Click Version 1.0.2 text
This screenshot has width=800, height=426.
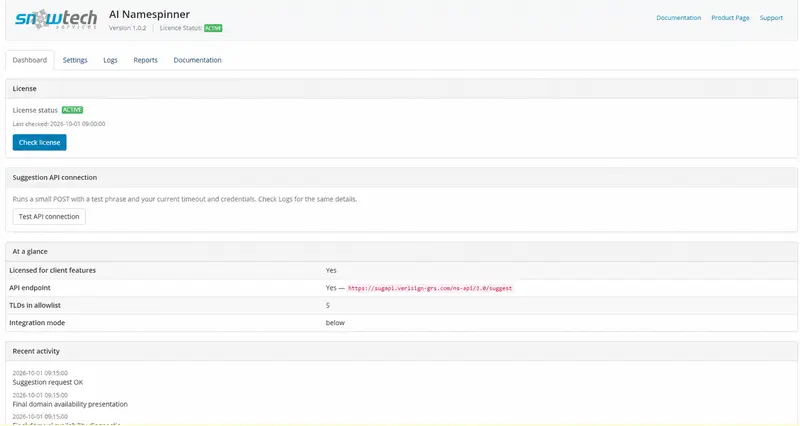128,28
